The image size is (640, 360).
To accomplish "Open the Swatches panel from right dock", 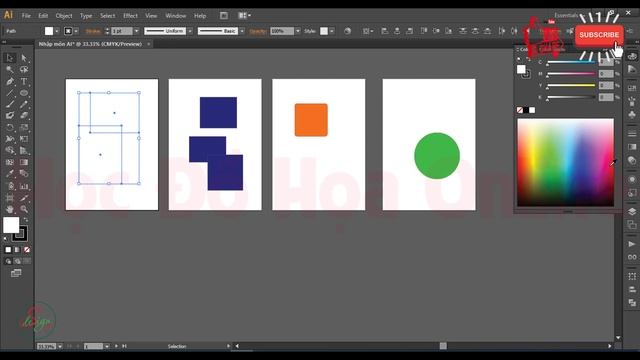I will coord(632,88).
